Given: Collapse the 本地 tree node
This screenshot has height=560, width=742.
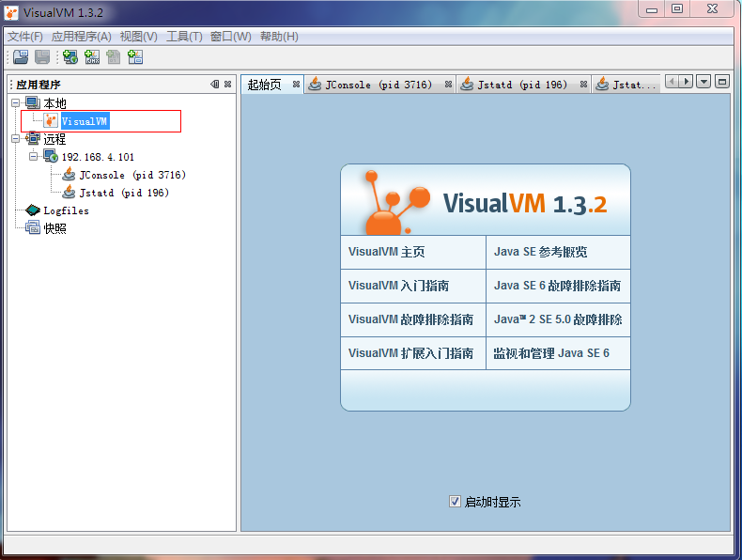Looking at the screenshot, I should click(x=16, y=102).
